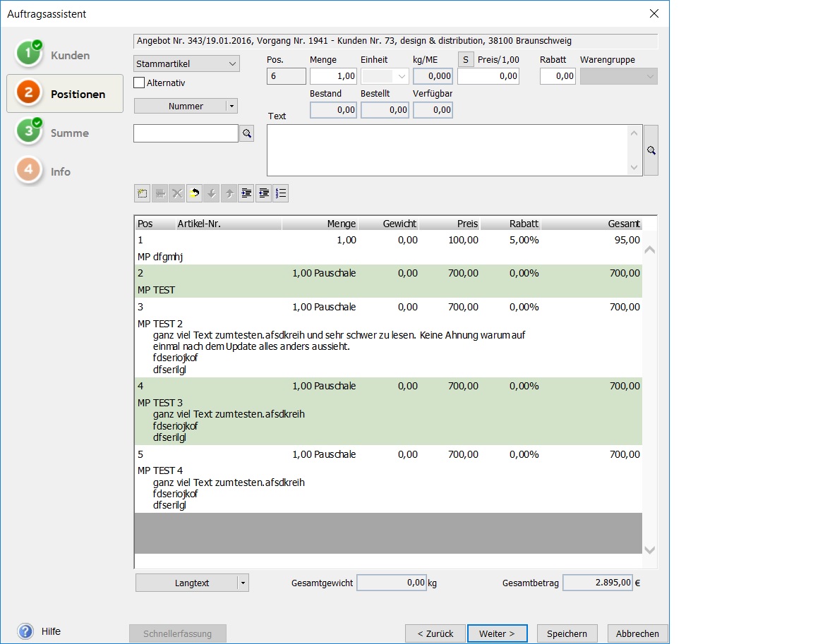The width and height of the screenshot is (813, 644).
Task: Click the Gesamtbetrag field 2.895,00
Action: pos(598,583)
